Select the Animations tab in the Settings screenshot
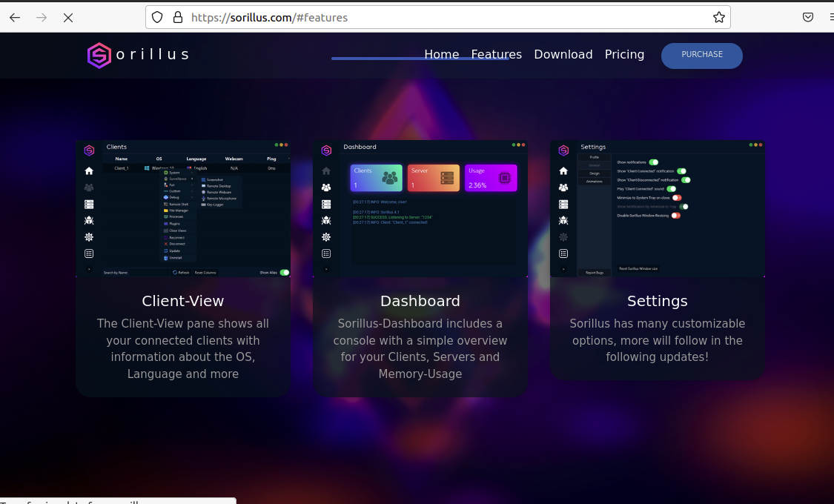The image size is (834, 504). (594, 182)
